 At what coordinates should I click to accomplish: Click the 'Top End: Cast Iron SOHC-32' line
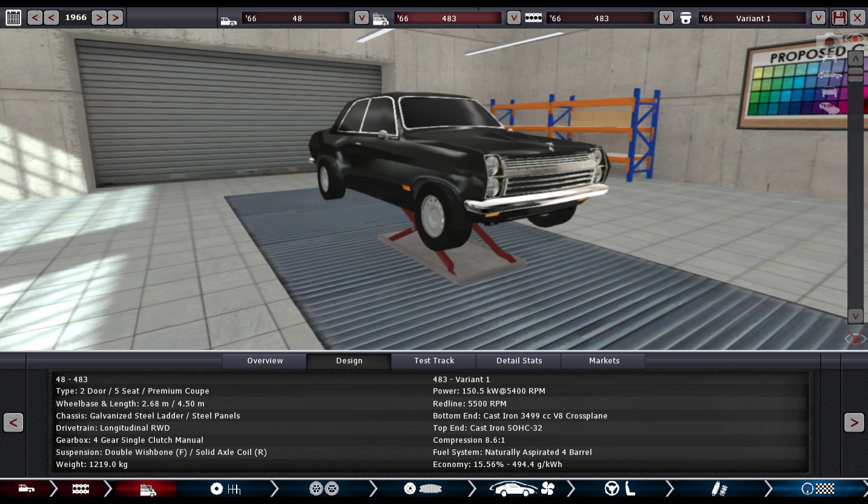tap(487, 428)
